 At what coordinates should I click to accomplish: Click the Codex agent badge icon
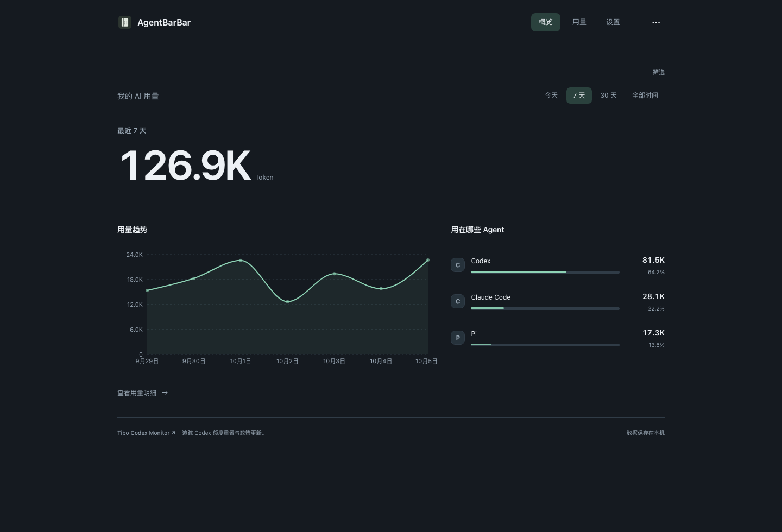pyautogui.click(x=458, y=265)
